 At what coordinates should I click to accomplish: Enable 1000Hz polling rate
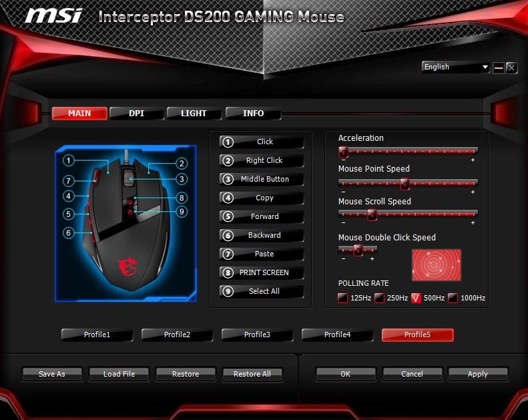click(x=453, y=298)
